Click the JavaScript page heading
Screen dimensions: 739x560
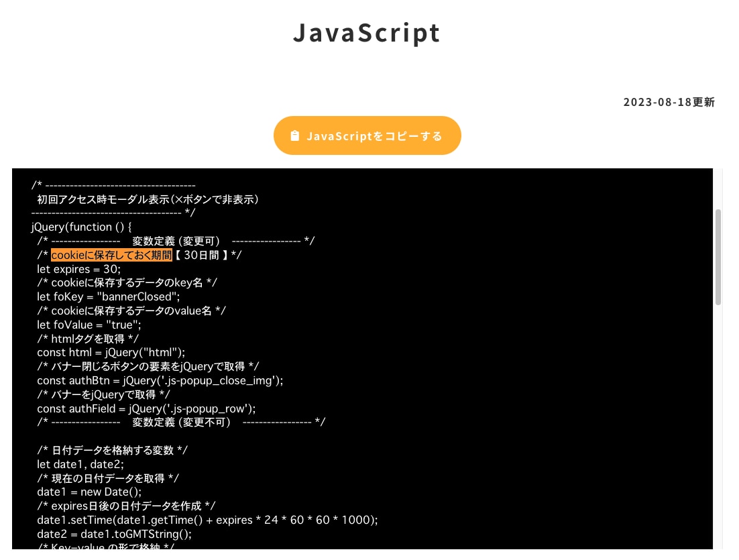coord(367,32)
